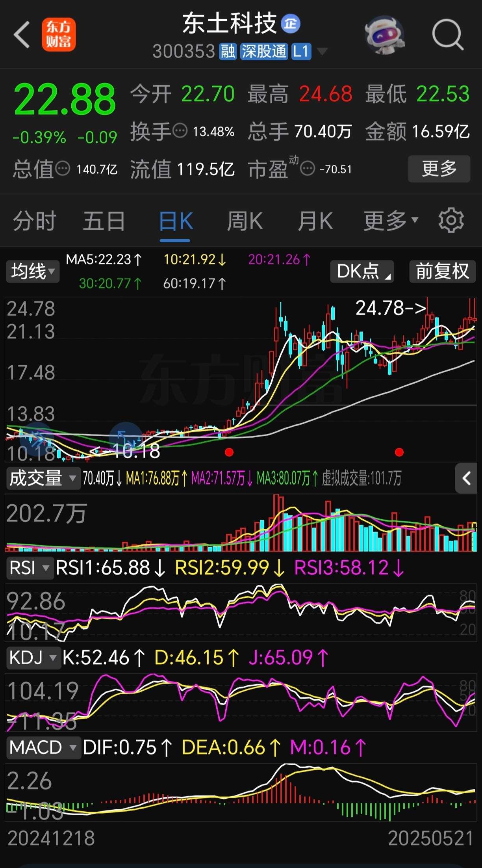Screen dimensions: 482x868
Task: Tap the second red dot marker
Action: 399,452
